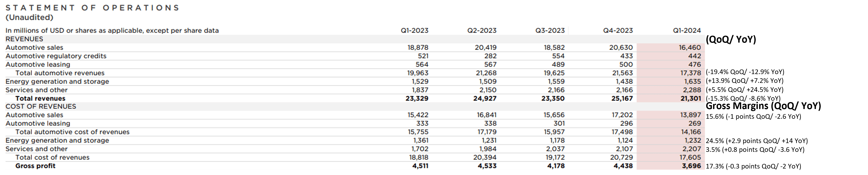Click the Q1-2024 column header
This screenshot has width=868, height=175.
tap(686, 30)
